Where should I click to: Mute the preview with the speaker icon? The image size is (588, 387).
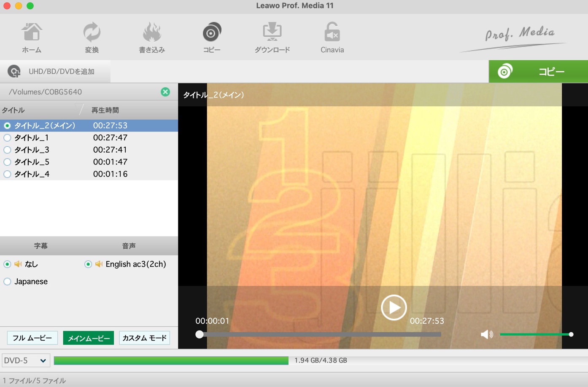click(487, 334)
